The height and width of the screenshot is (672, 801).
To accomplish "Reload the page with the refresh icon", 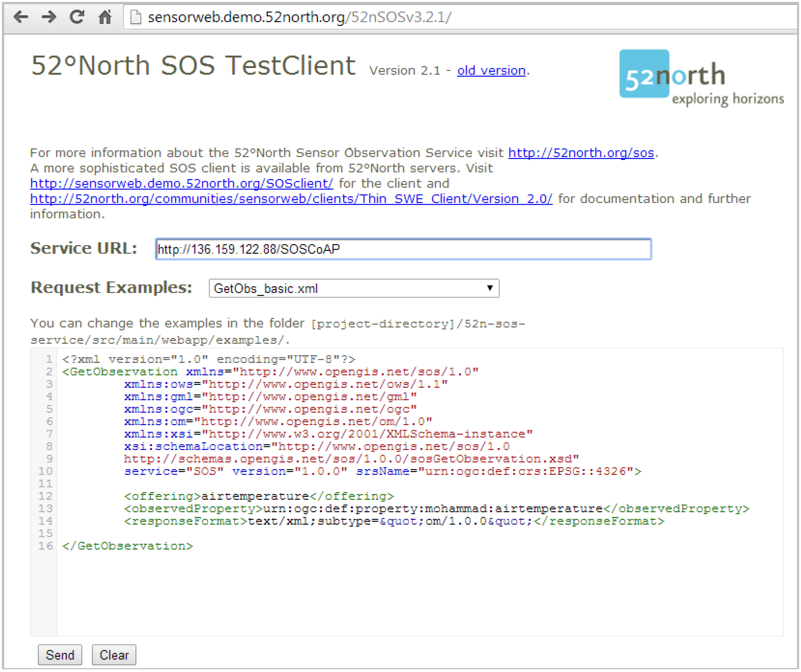I will (x=77, y=17).
